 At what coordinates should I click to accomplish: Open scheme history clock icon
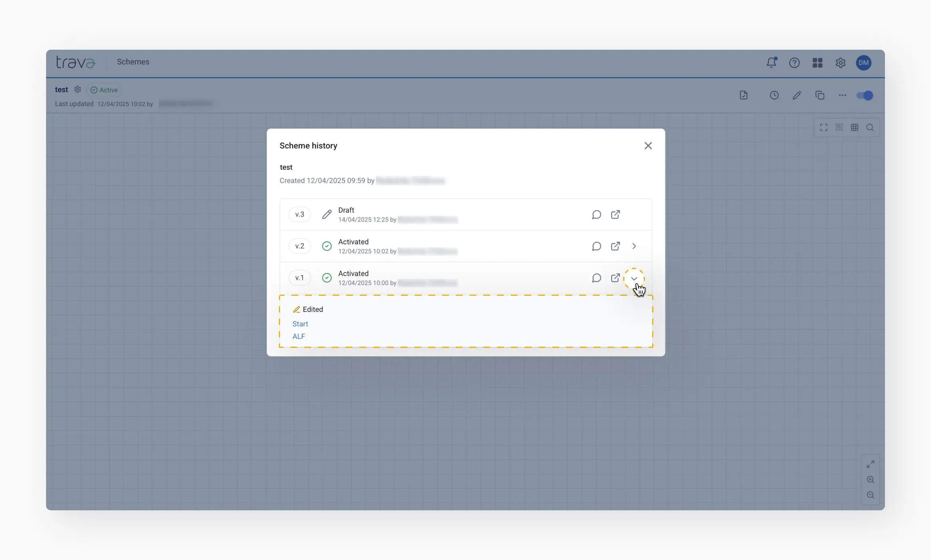(774, 95)
